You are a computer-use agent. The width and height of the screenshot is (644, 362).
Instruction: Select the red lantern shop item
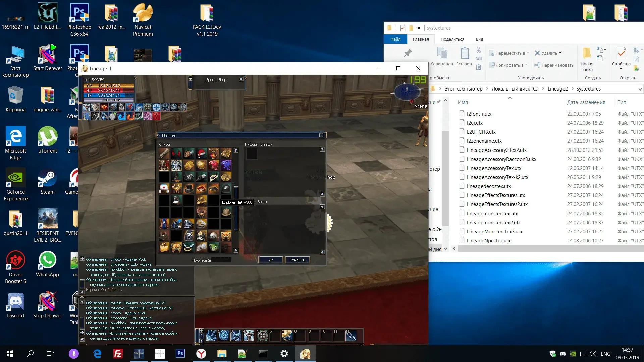[x=214, y=153]
